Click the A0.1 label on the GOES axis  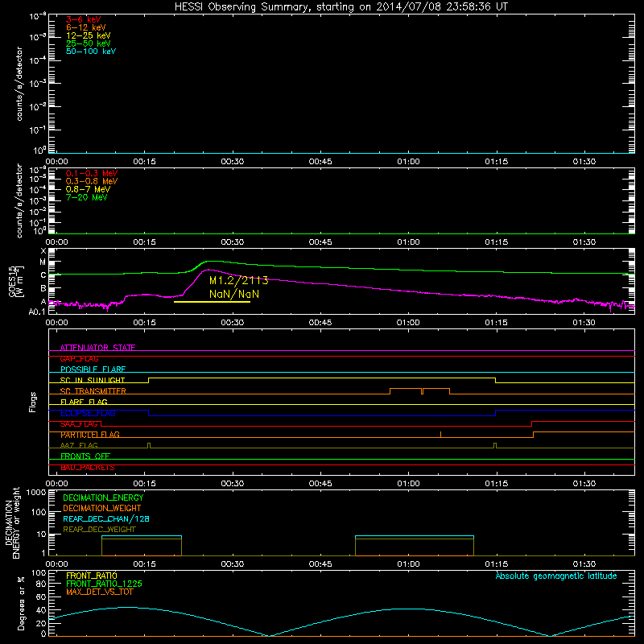pyautogui.click(x=37, y=312)
